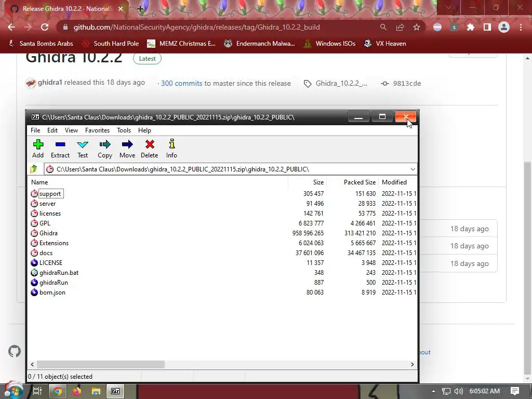
Task: Select the GPL folder icon
Action: (34, 223)
